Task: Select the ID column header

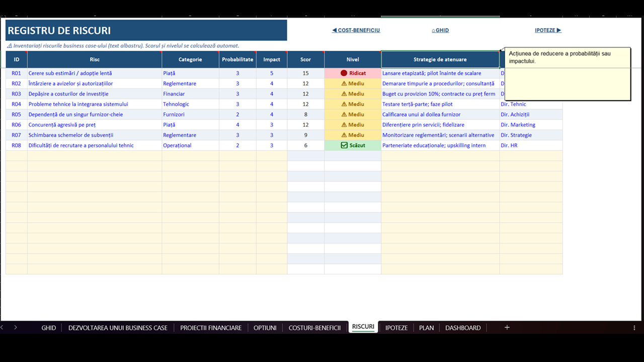Action: click(17, 59)
